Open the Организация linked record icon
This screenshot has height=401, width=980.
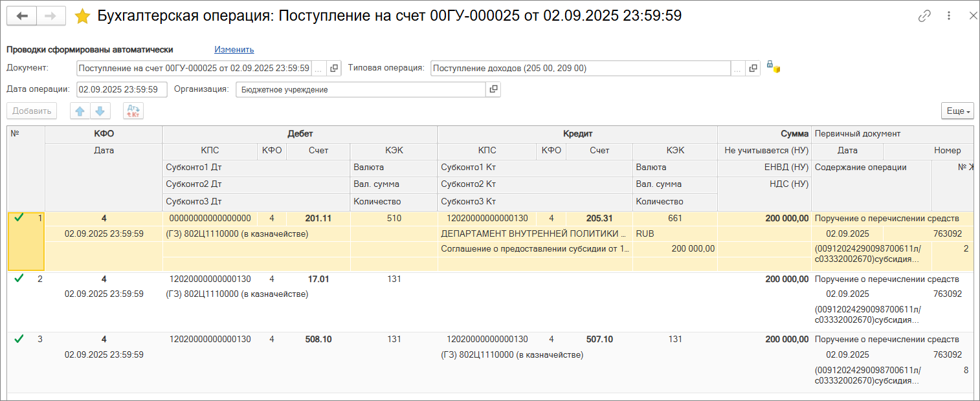tap(493, 90)
